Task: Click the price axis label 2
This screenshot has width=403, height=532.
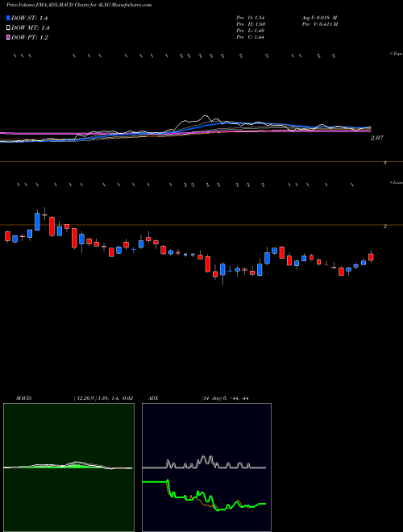Action: [385, 227]
